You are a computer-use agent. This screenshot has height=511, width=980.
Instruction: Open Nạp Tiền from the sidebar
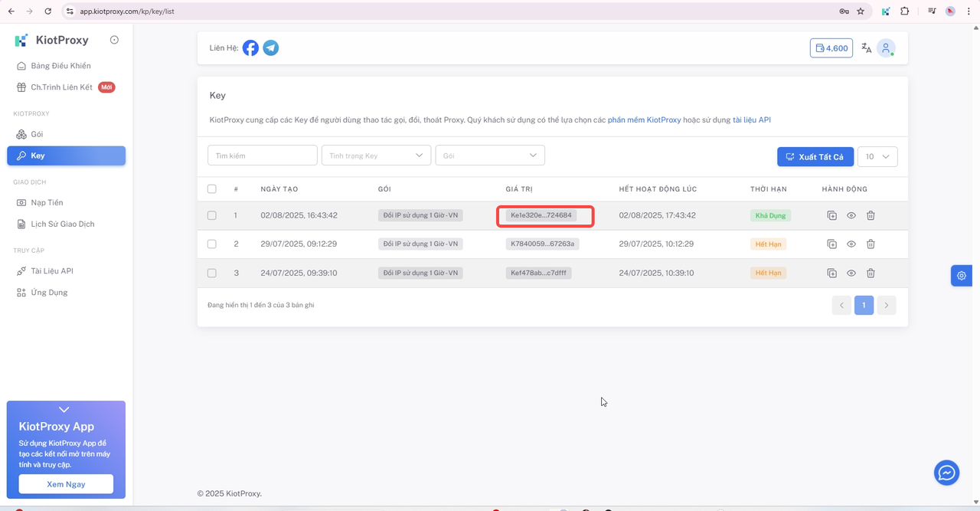tap(44, 202)
